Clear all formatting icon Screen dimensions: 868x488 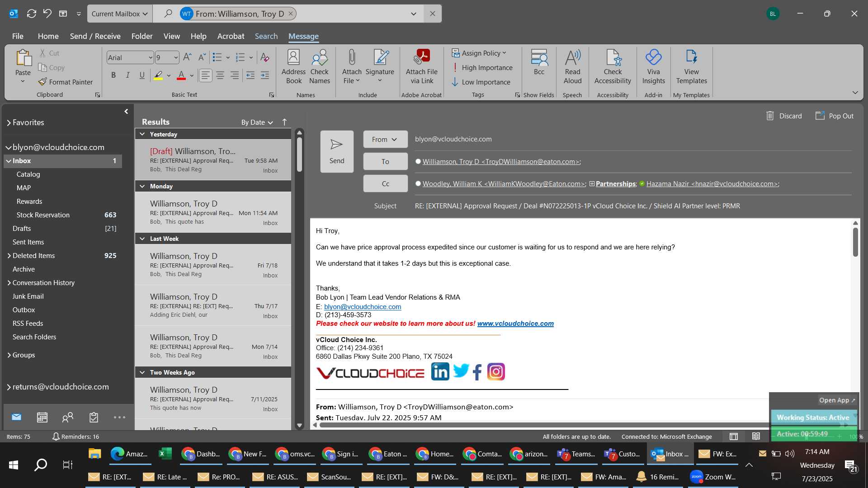click(x=265, y=57)
